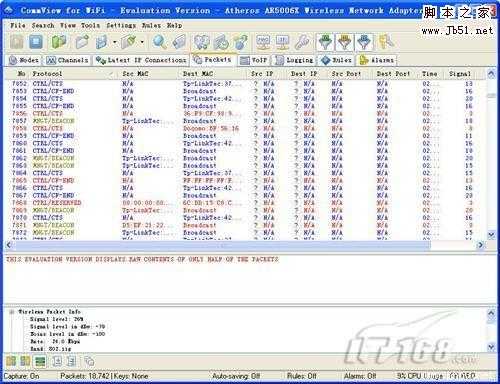The width and height of the screenshot is (500, 384).
Task: Click the 'Signal level in dBm: -70' line
Action: (x=68, y=327)
